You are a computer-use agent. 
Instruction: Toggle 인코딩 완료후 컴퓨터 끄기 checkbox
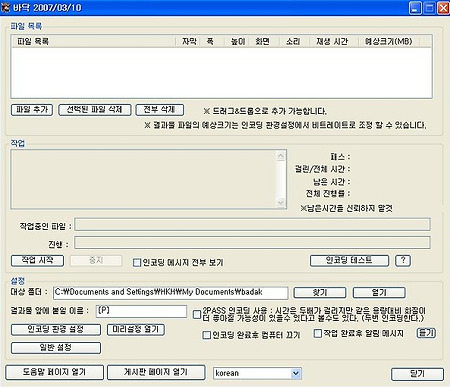tap(207, 335)
